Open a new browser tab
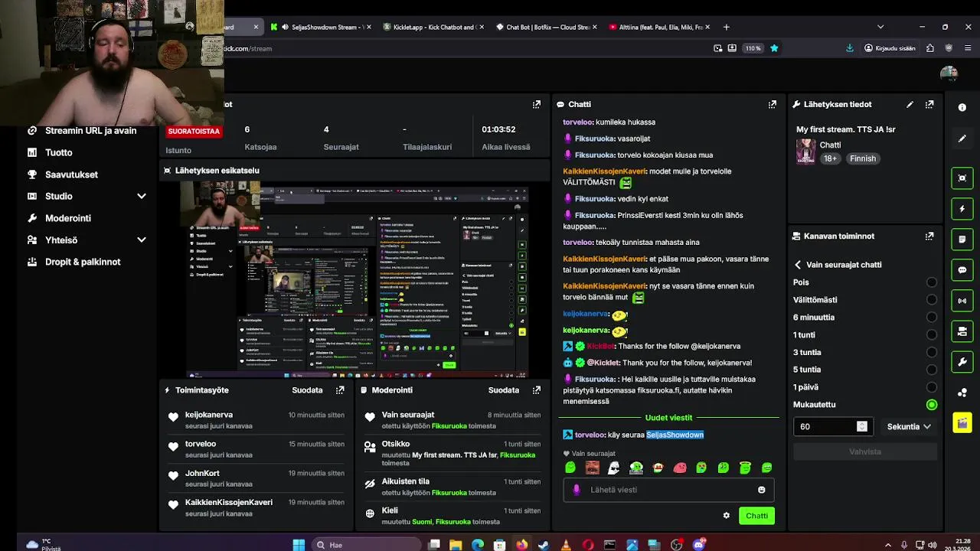 [727, 27]
